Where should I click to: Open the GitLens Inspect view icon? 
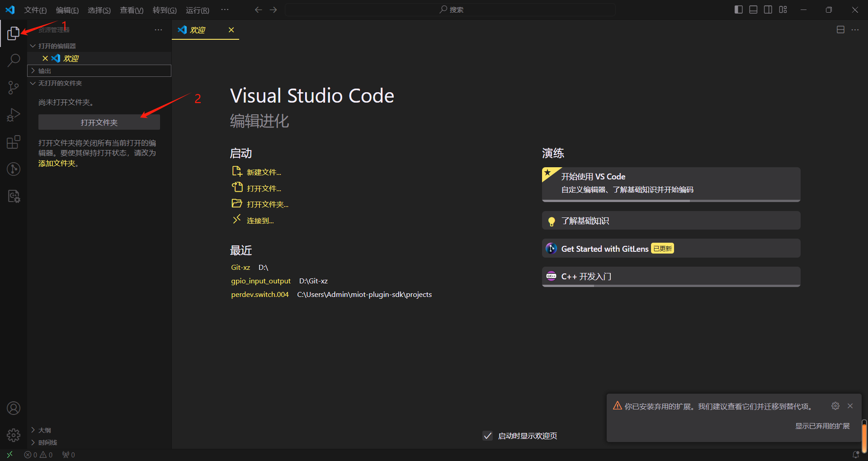14,196
